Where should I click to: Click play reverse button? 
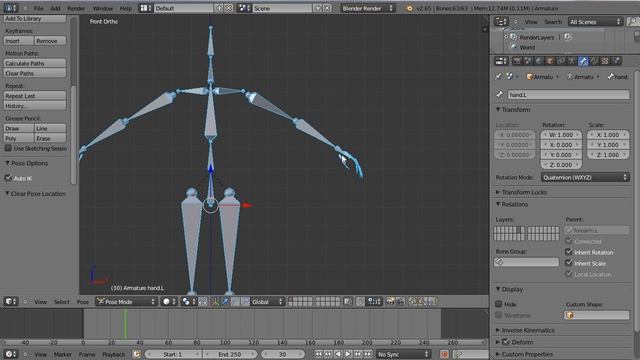(x=338, y=354)
